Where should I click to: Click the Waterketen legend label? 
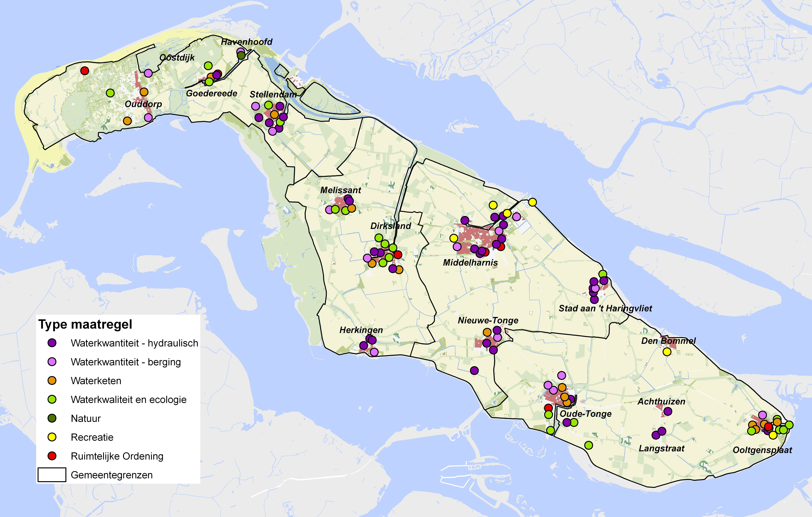[96, 381]
